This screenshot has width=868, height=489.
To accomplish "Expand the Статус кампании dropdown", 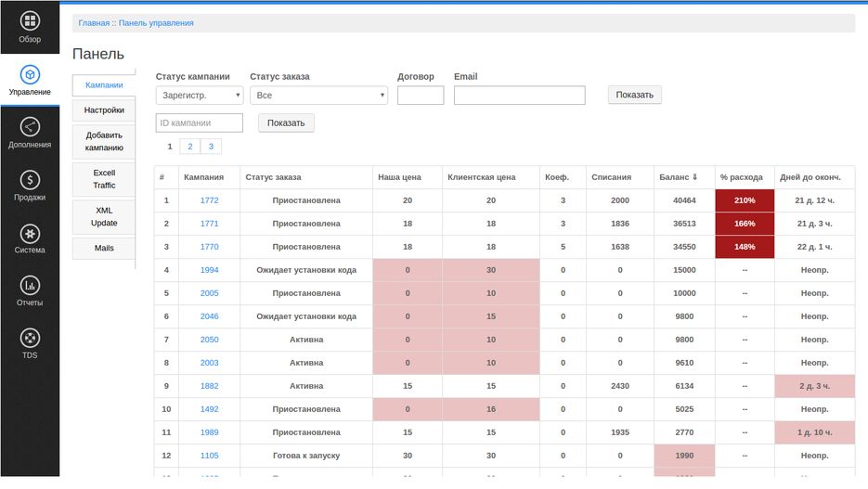I will point(200,96).
